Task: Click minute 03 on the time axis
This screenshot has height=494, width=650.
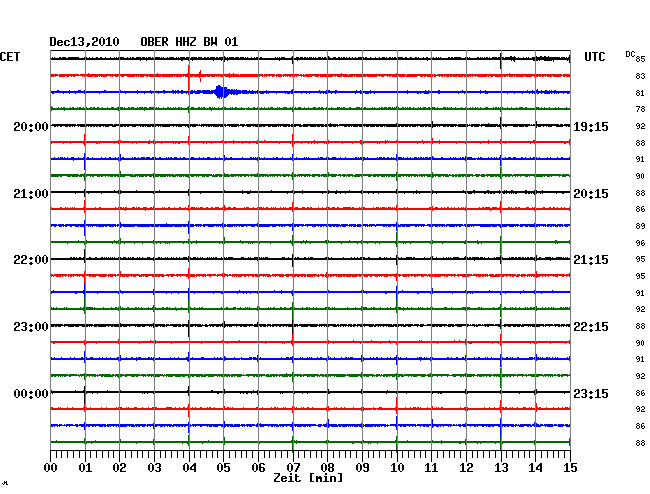Action: [154, 467]
